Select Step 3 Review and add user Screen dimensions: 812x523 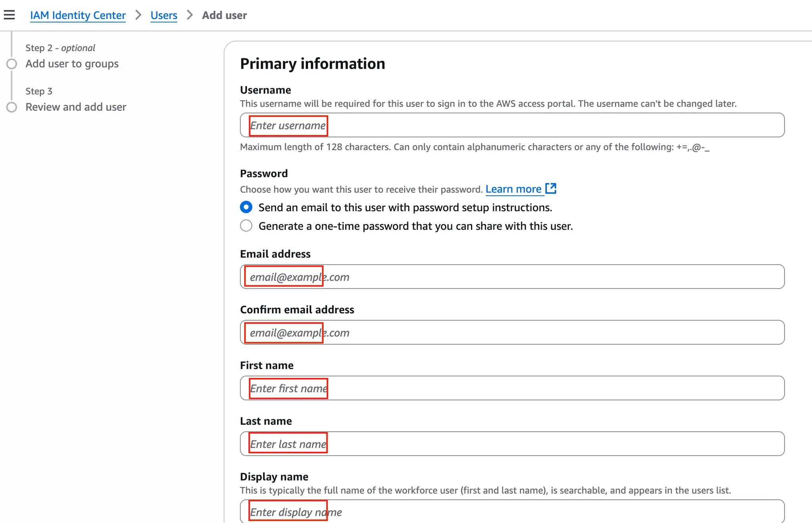(76, 107)
